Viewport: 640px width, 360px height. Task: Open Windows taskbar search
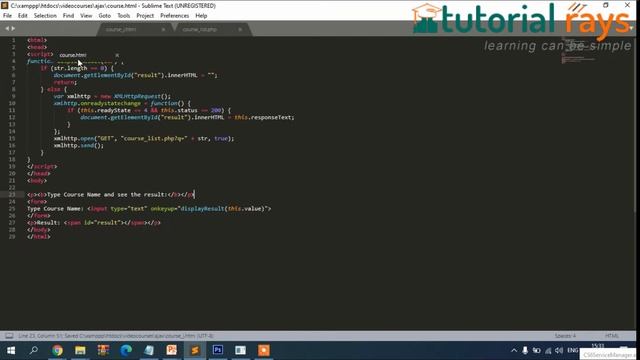point(34,350)
